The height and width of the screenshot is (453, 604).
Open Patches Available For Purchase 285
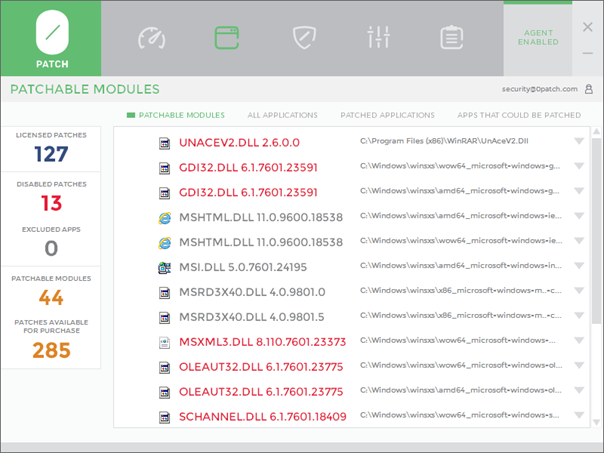coord(51,340)
